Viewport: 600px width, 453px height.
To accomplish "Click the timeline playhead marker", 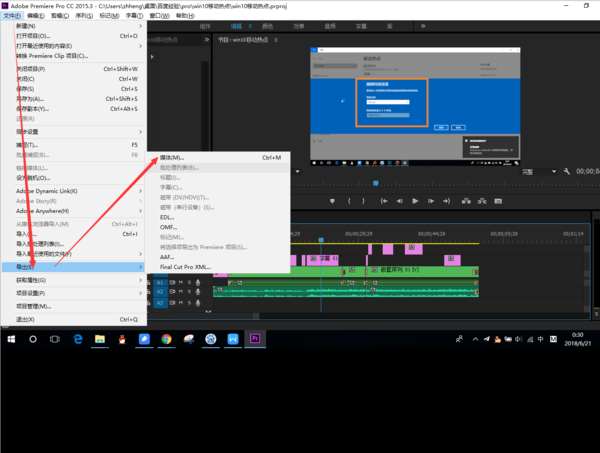I will point(321,240).
